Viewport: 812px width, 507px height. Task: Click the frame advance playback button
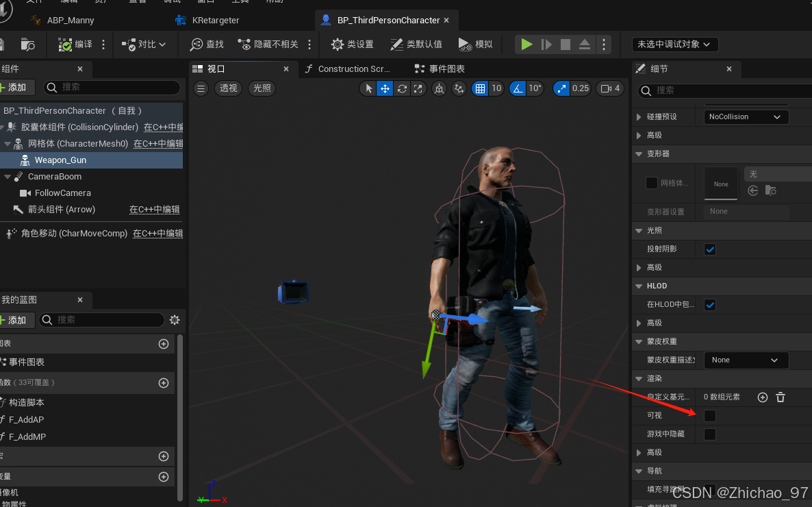(x=546, y=45)
